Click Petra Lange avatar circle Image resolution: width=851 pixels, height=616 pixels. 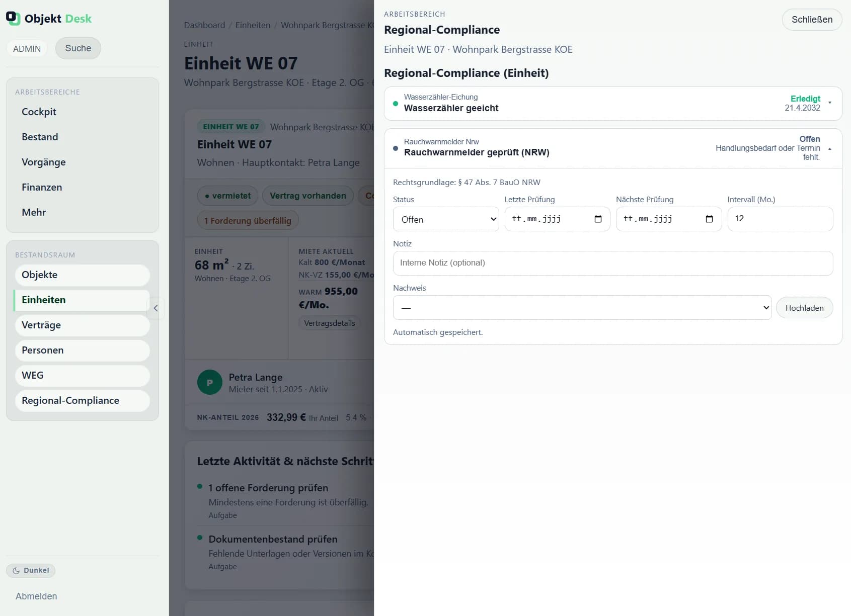point(210,383)
